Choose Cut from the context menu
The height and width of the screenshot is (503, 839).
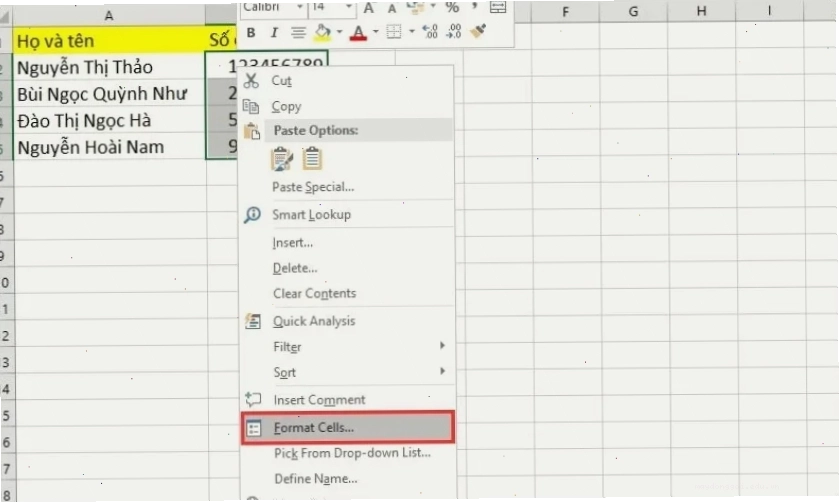[347, 81]
